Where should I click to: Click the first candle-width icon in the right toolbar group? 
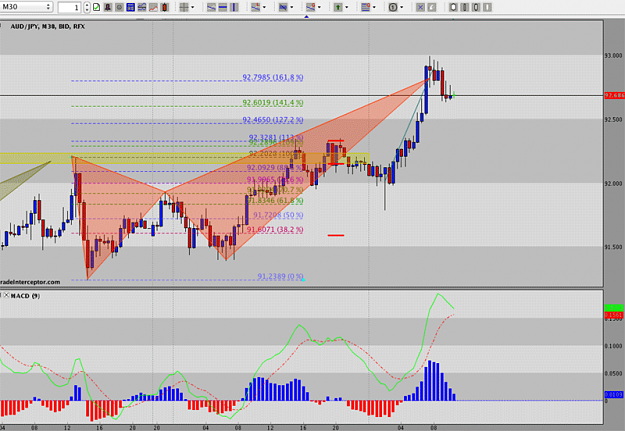(453, 7)
